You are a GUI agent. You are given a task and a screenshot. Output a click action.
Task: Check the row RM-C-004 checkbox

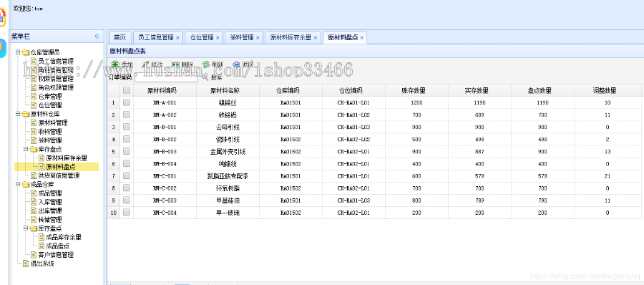coord(127,212)
